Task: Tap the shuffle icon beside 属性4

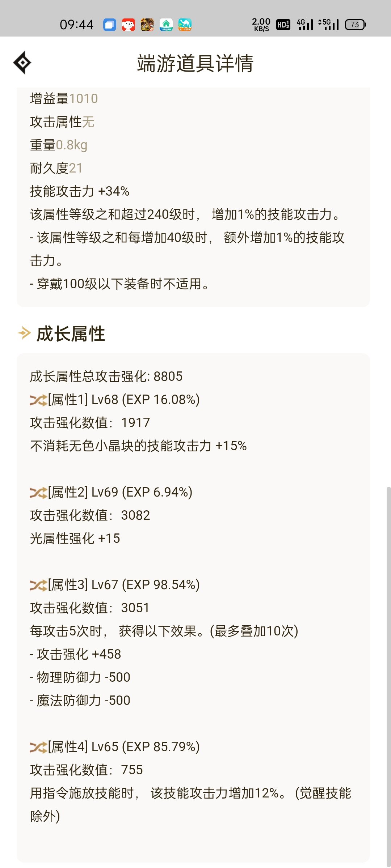Action: 38,747
